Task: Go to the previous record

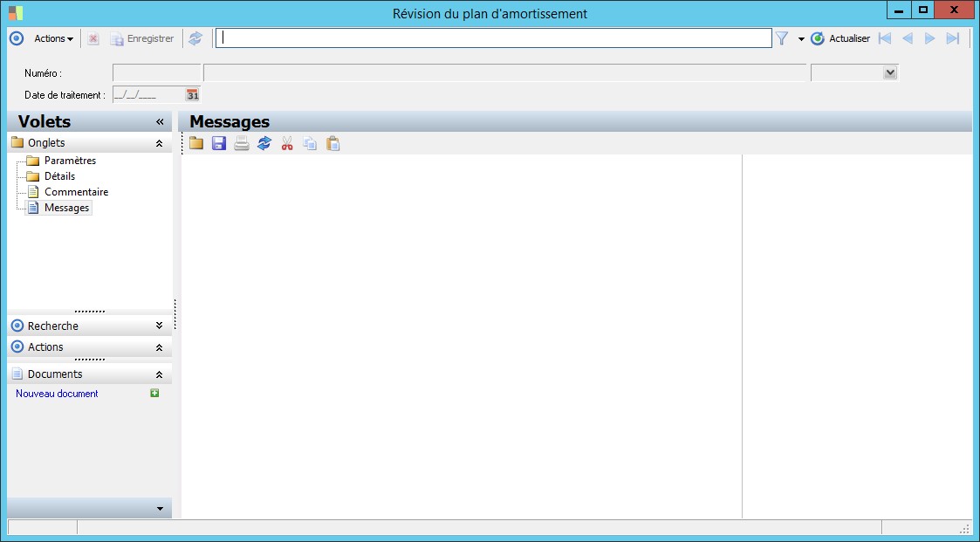Action: [908, 38]
